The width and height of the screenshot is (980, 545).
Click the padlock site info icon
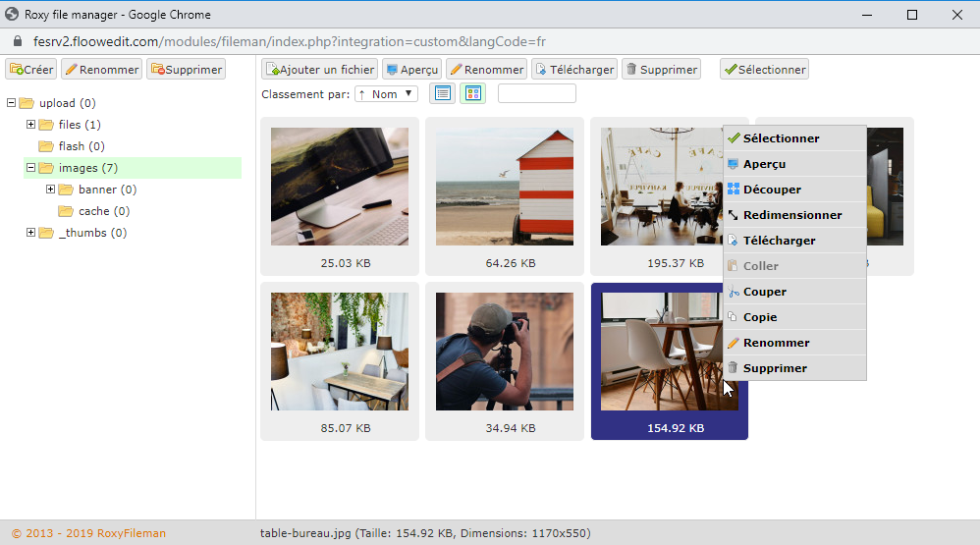[18, 41]
